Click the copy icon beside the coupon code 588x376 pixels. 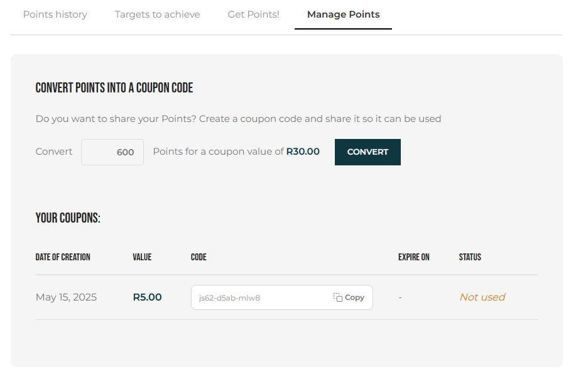click(x=337, y=297)
